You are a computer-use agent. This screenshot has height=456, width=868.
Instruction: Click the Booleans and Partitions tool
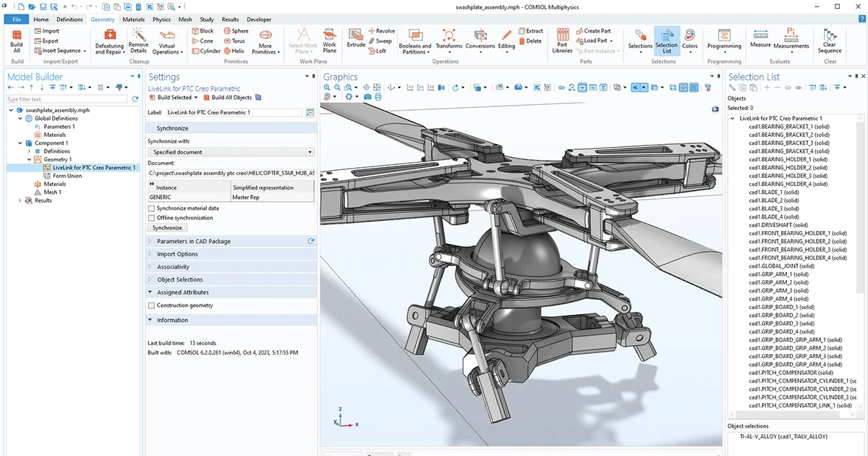[x=415, y=40]
